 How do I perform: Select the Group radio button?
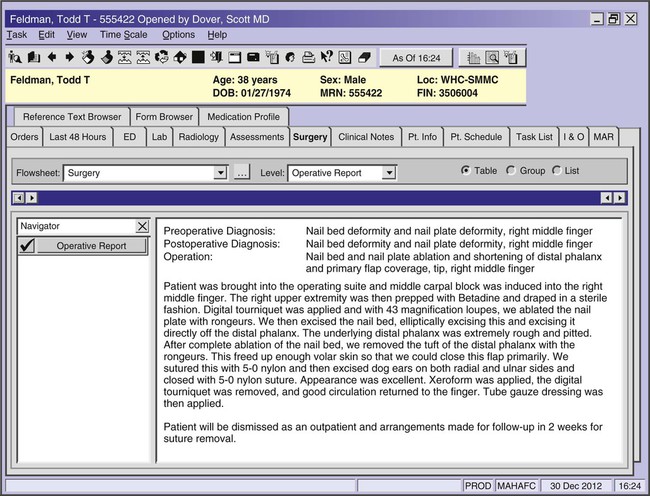coord(511,170)
